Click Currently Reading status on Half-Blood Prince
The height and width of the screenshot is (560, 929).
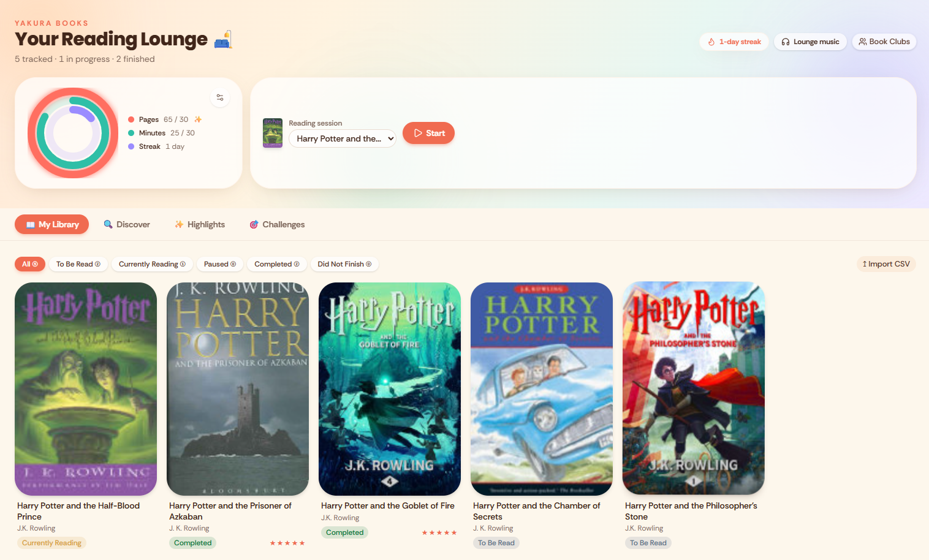52,543
